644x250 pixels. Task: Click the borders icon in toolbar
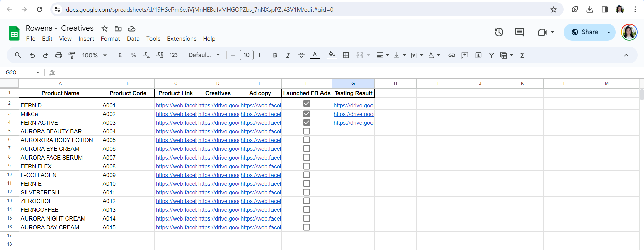[346, 55]
